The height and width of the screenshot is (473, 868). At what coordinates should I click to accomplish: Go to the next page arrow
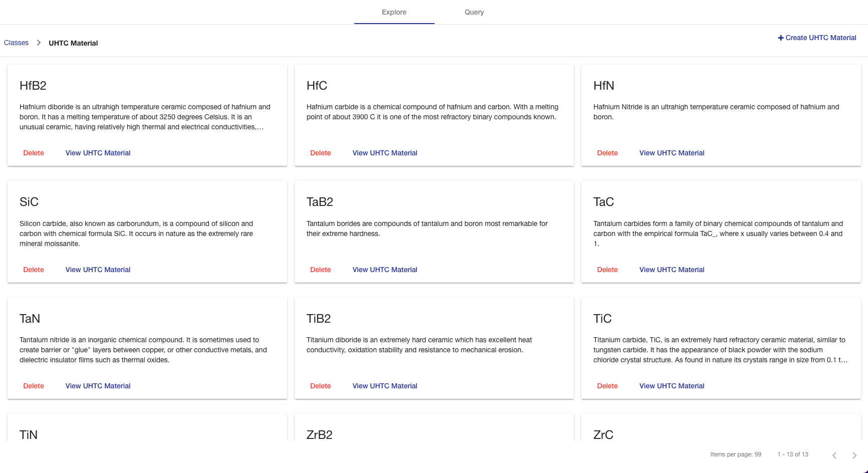(x=854, y=455)
